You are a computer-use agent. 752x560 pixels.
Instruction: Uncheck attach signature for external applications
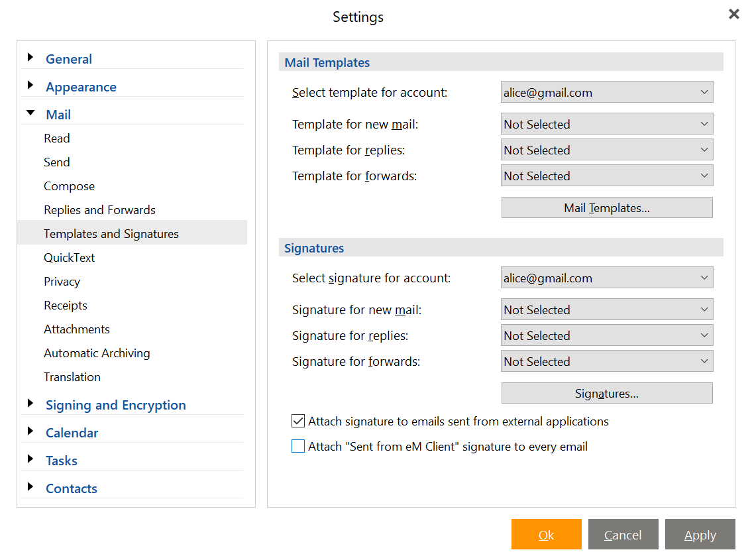tap(298, 421)
